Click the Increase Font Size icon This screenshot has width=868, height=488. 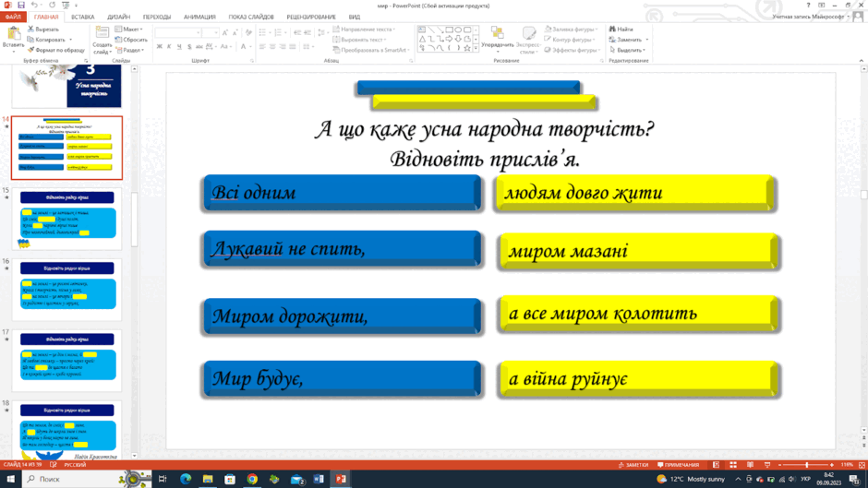pyautogui.click(x=225, y=33)
